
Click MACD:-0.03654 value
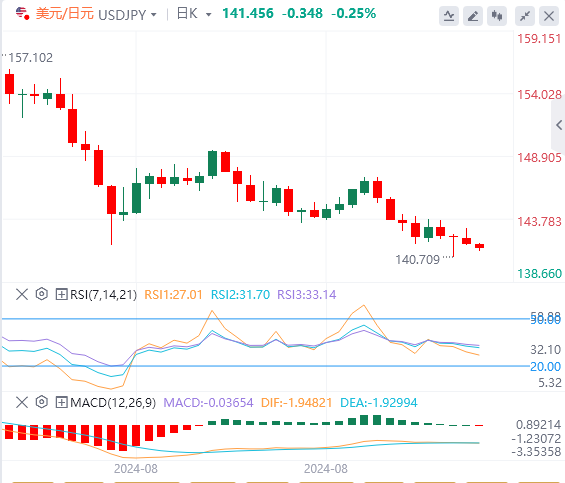click(x=208, y=402)
